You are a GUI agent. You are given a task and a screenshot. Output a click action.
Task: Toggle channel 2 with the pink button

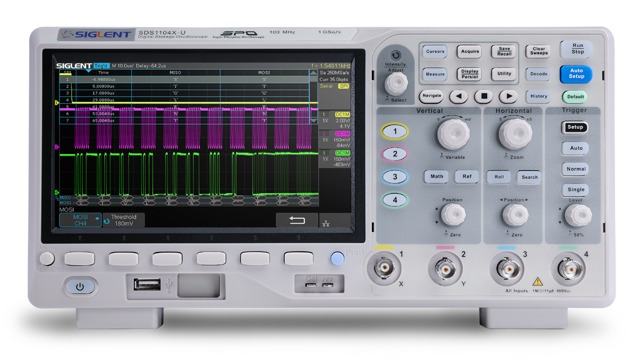(x=395, y=154)
